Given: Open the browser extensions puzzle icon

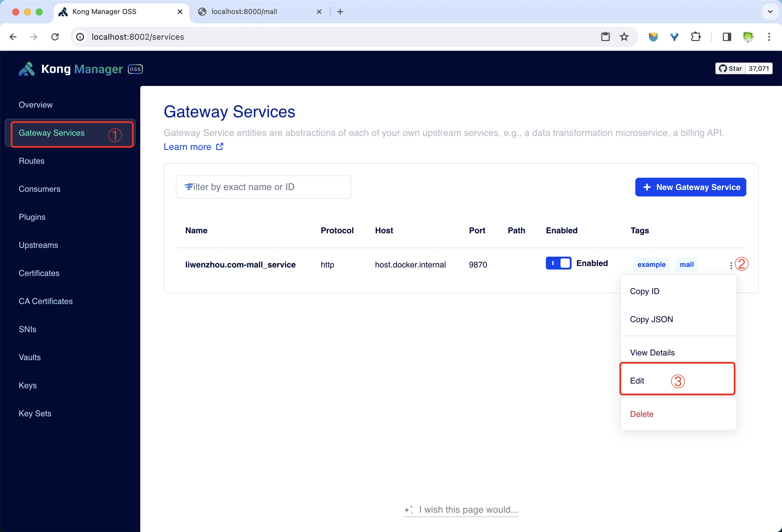Looking at the screenshot, I should tap(696, 37).
